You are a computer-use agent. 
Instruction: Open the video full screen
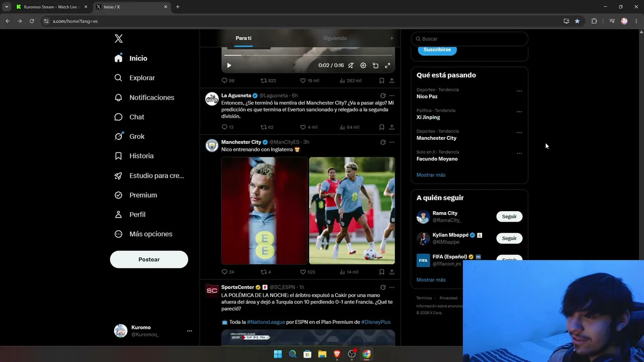387,65
